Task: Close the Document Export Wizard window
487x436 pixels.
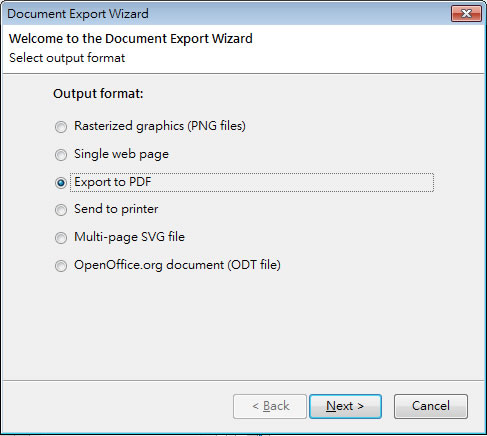Action: click(466, 14)
